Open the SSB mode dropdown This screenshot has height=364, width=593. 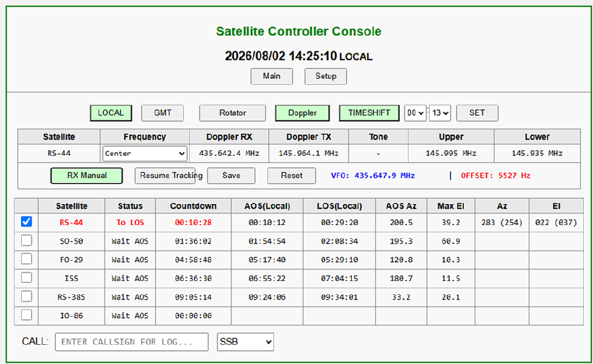coord(246,342)
